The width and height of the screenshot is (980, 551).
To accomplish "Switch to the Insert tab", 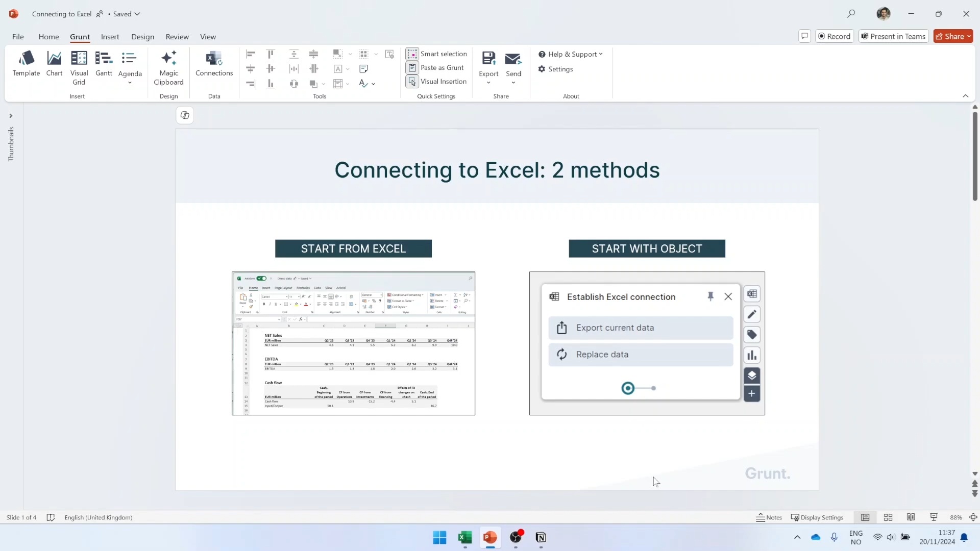I will coord(110,37).
